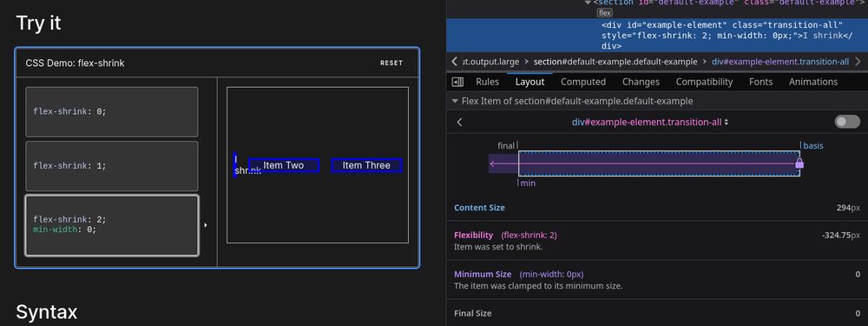Click the Syntax heading
Viewport: 868px width, 326px height.
click(47, 312)
